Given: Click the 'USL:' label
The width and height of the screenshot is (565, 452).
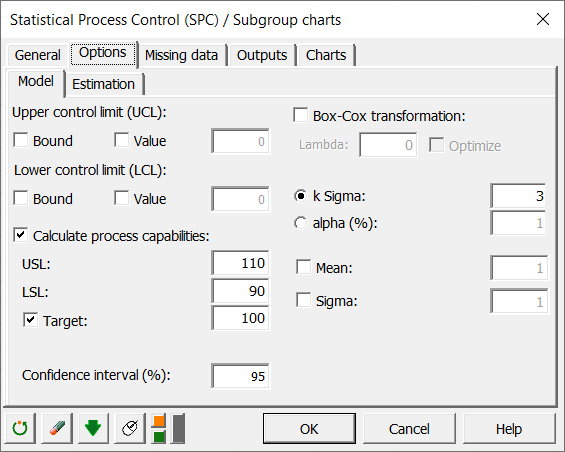Looking at the screenshot, I should (36, 264).
